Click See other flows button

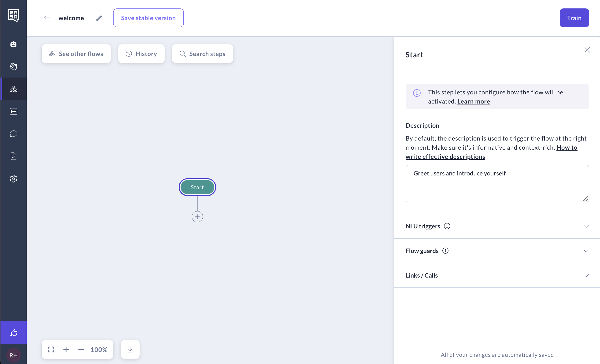[76, 54]
